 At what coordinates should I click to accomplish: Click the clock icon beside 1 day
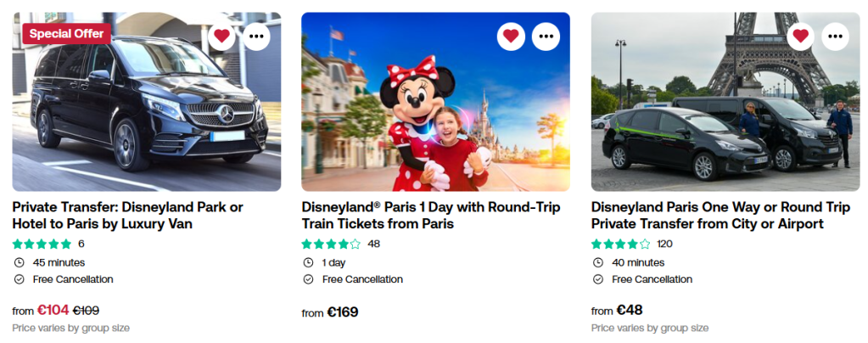tap(308, 262)
